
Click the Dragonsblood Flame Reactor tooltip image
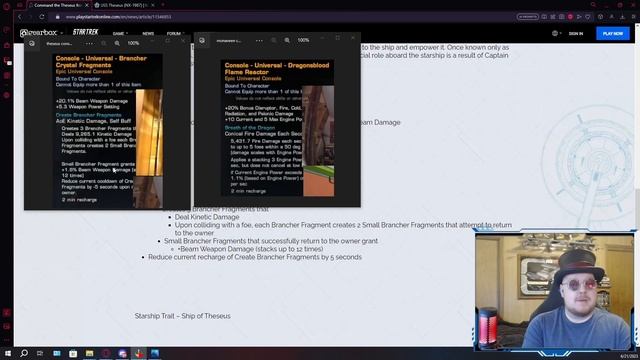(x=278, y=128)
